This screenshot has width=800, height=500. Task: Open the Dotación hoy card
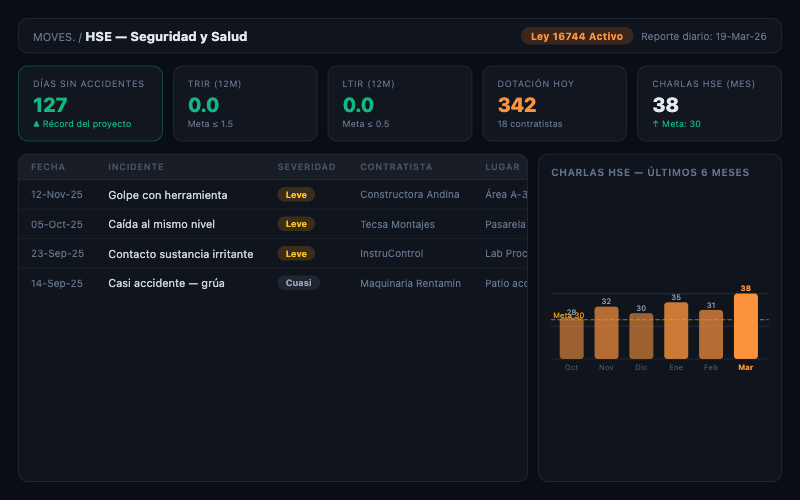pyautogui.click(x=555, y=104)
